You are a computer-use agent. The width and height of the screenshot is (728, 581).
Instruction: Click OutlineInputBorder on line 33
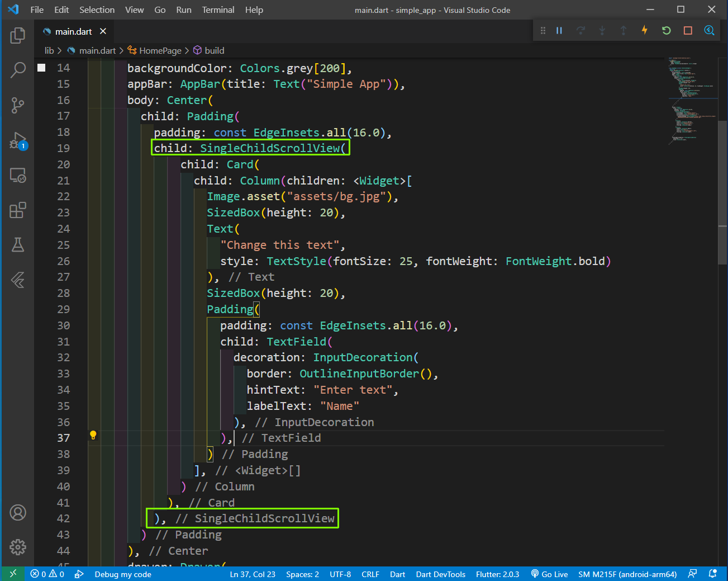[x=359, y=374]
